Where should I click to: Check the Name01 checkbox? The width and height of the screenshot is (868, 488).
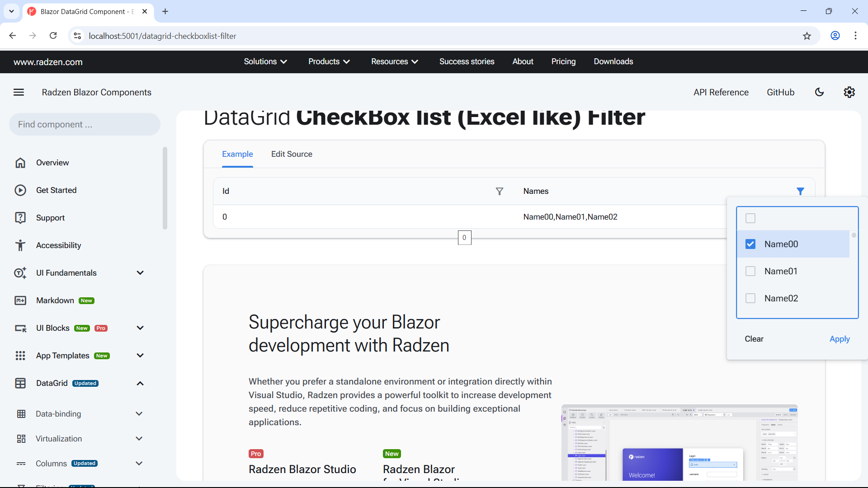[x=751, y=271]
